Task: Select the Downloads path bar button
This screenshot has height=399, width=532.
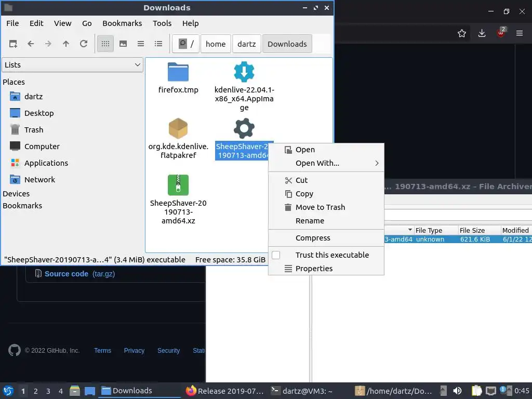Action: (x=287, y=44)
